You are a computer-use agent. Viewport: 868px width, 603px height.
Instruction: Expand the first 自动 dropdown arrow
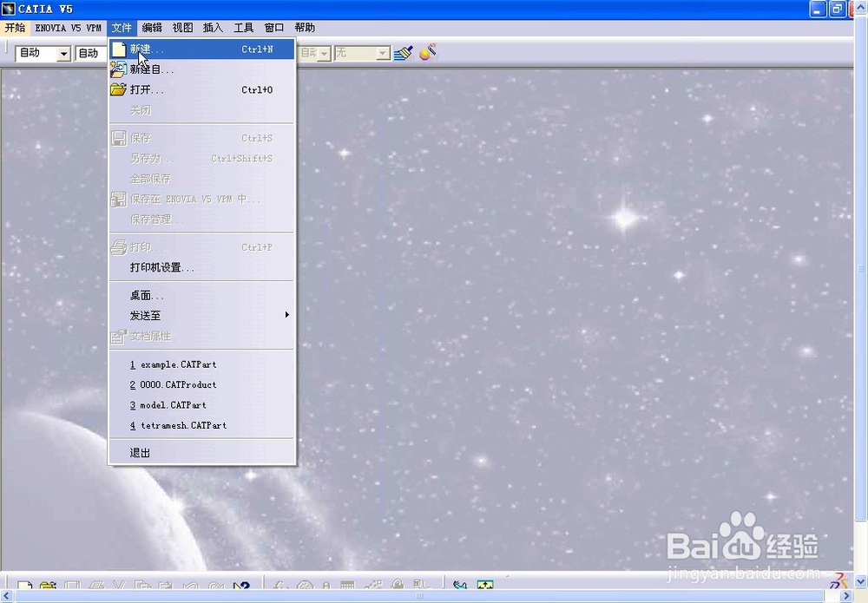pos(64,54)
